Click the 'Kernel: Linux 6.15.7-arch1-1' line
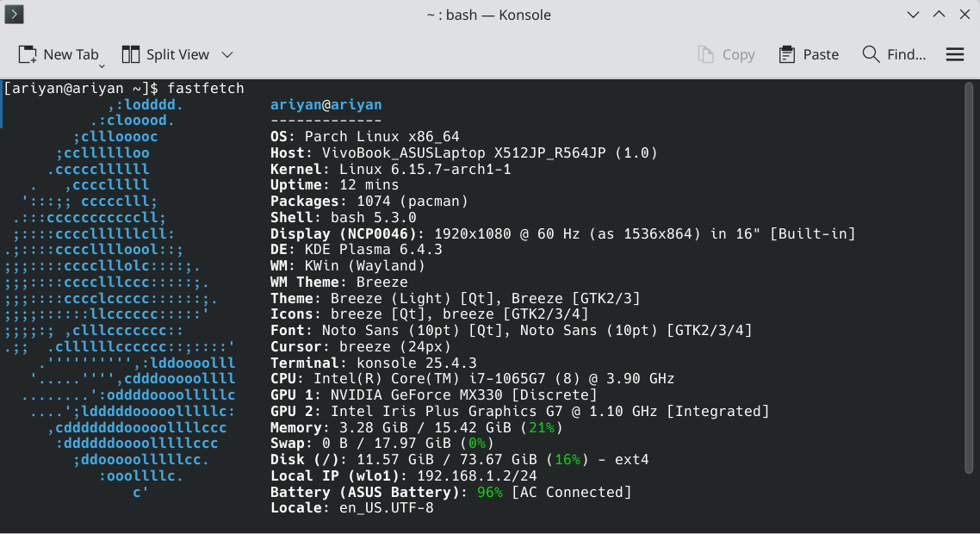Image resolution: width=980 pixels, height=534 pixels. coord(391,169)
